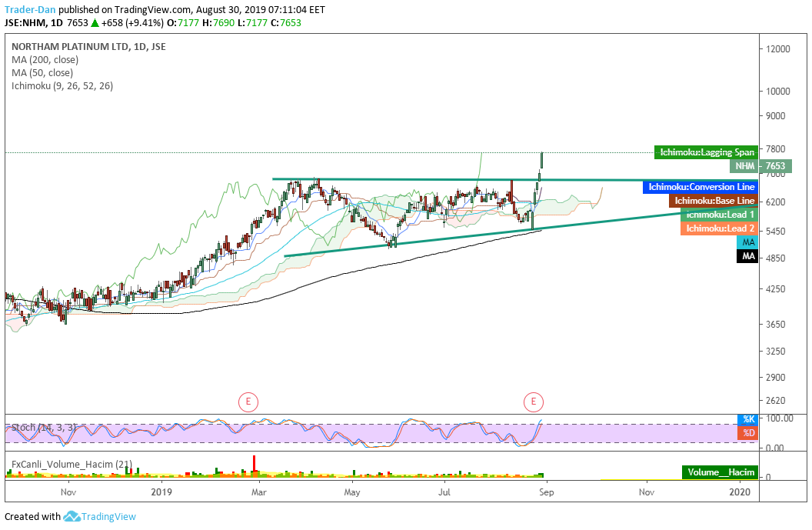Select the MA (50, close) legend

42,73
